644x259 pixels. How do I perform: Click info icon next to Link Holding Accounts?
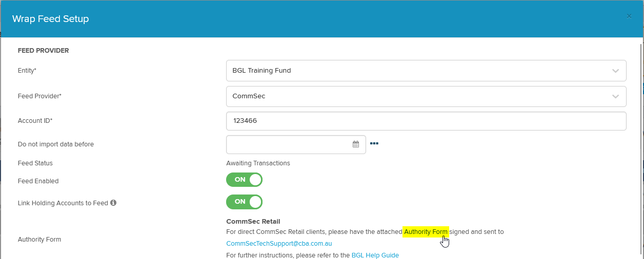tap(113, 203)
